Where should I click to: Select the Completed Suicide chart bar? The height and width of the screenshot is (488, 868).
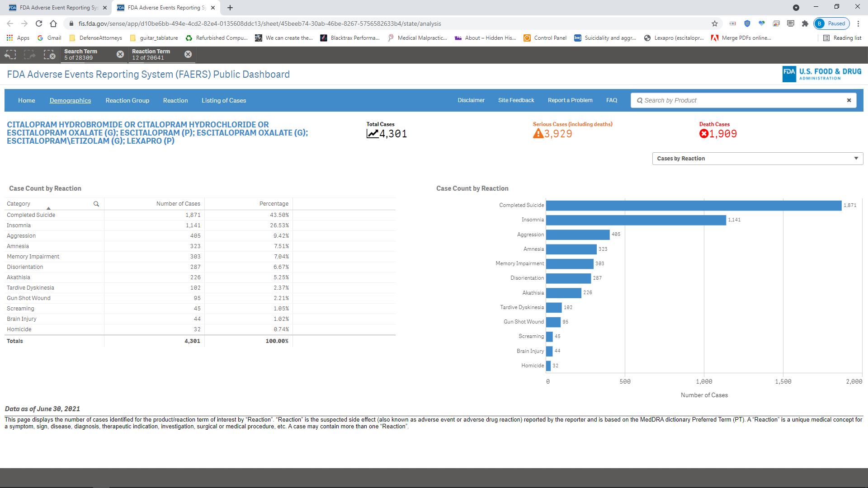tap(693, 206)
